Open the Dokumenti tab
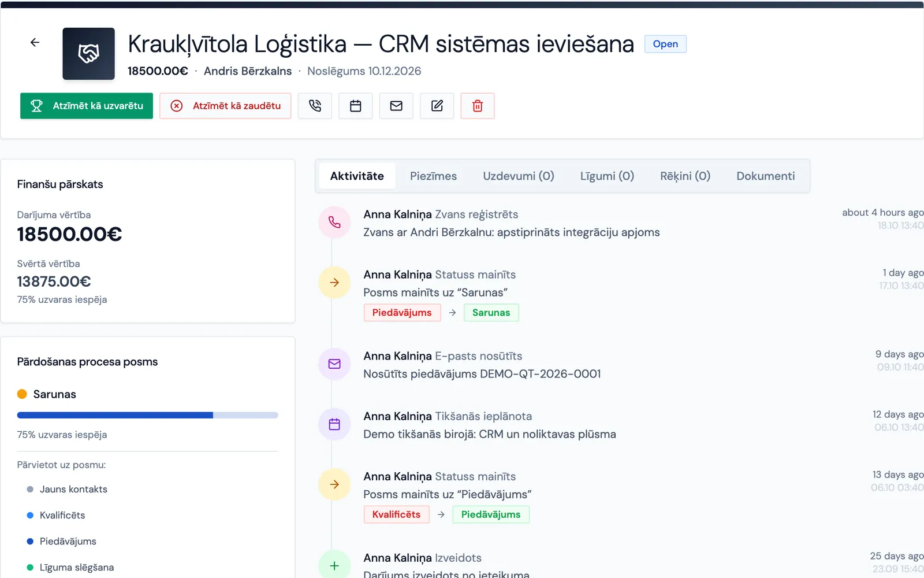Image resolution: width=924 pixels, height=578 pixels. pos(765,176)
